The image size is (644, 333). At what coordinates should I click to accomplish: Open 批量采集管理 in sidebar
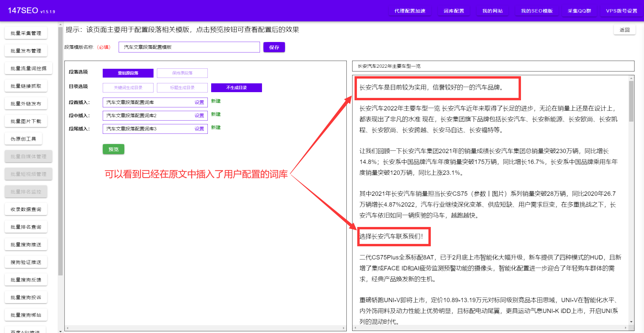pos(26,33)
